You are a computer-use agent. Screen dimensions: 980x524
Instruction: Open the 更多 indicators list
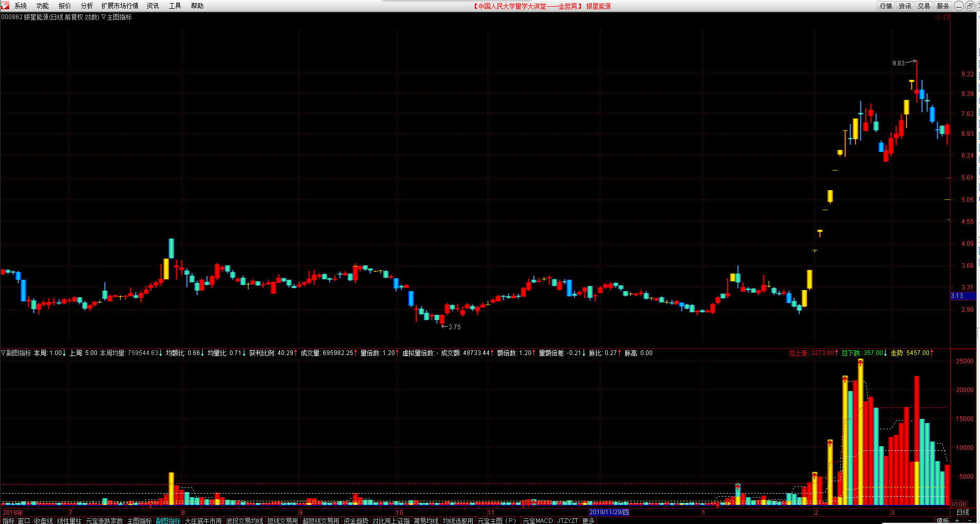pyautogui.click(x=588, y=520)
